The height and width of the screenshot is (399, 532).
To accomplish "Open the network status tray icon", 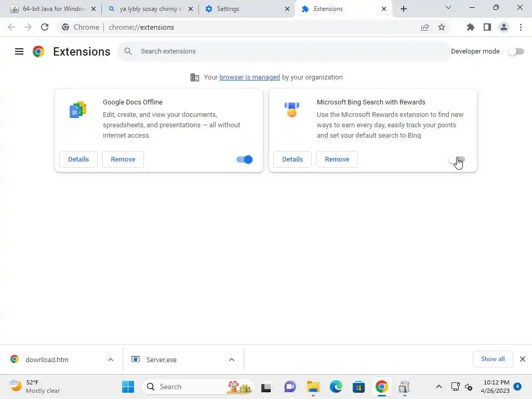I will [x=455, y=387].
